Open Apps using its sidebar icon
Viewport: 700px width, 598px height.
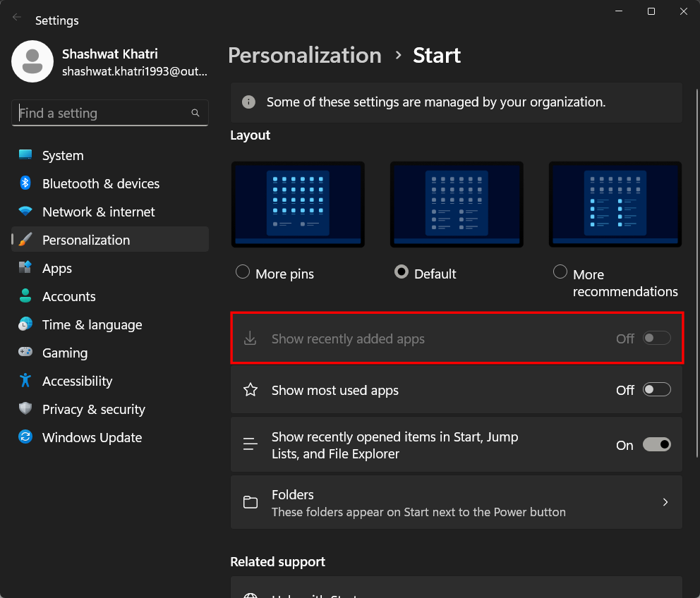click(x=25, y=268)
